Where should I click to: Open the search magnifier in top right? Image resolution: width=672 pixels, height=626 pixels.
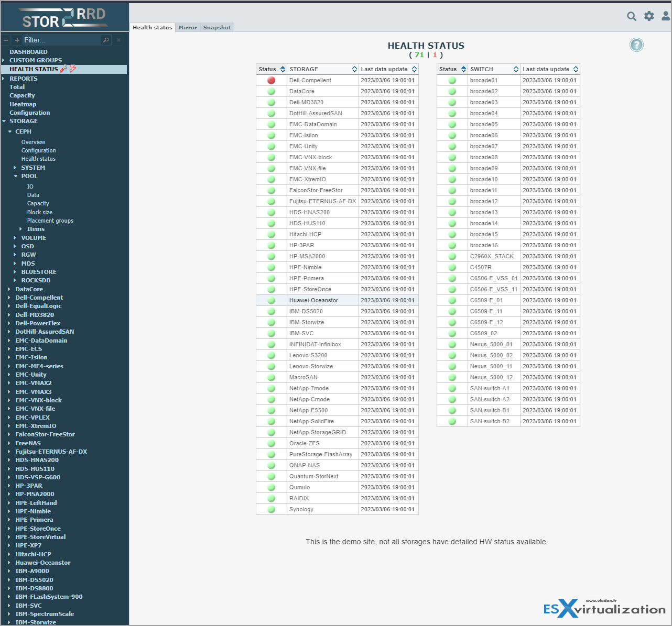pyautogui.click(x=632, y=16)
